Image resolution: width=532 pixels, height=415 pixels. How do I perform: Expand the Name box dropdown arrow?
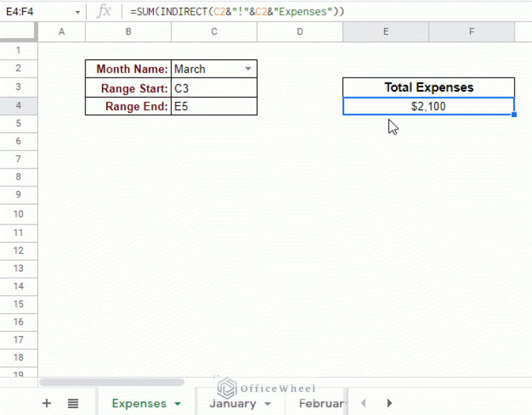[78, 12]
